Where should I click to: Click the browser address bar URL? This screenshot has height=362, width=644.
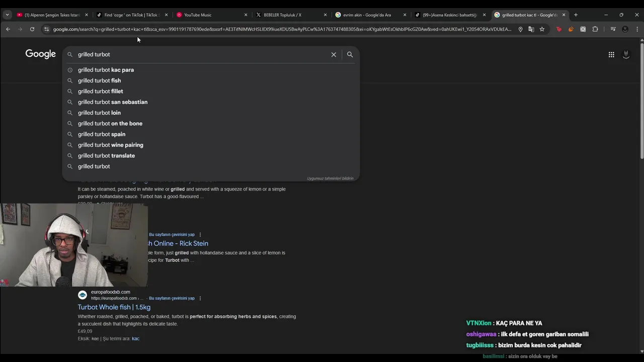[x=282, y=29]
